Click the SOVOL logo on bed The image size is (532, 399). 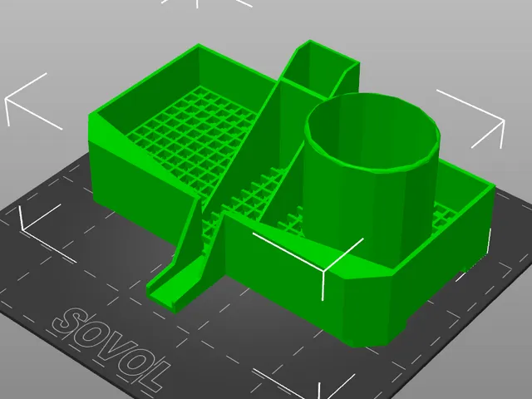point(112,349)
